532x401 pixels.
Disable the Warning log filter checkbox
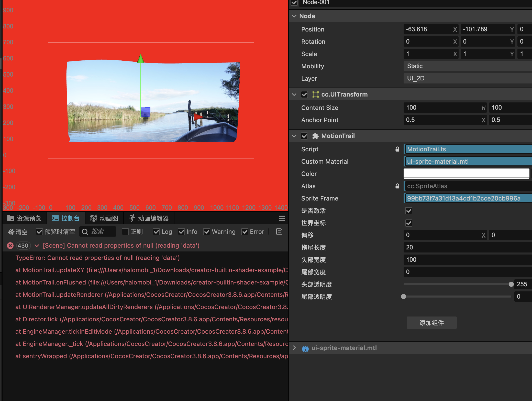click(207, 232)
